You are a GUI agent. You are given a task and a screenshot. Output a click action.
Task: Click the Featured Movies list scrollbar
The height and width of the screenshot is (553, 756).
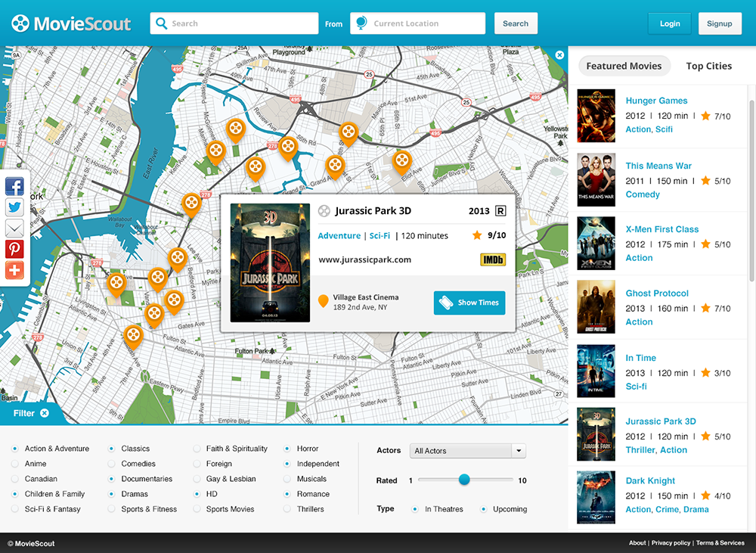[751, 191]
